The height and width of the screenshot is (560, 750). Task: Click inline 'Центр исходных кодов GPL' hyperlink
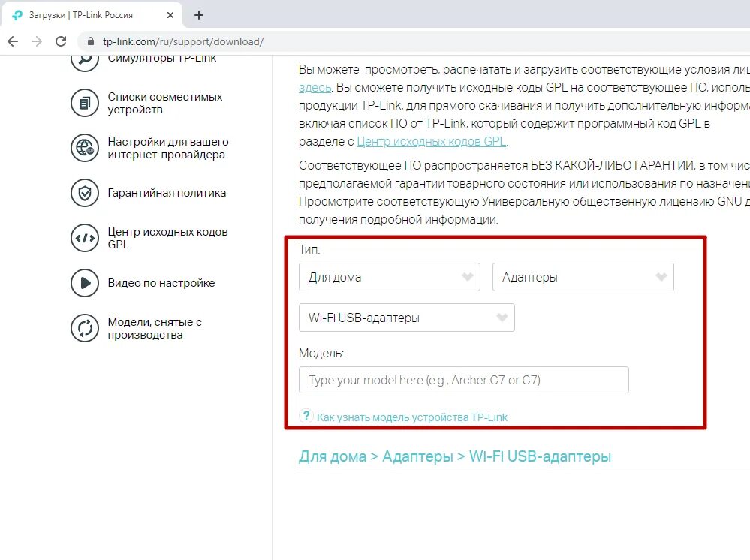432,142
